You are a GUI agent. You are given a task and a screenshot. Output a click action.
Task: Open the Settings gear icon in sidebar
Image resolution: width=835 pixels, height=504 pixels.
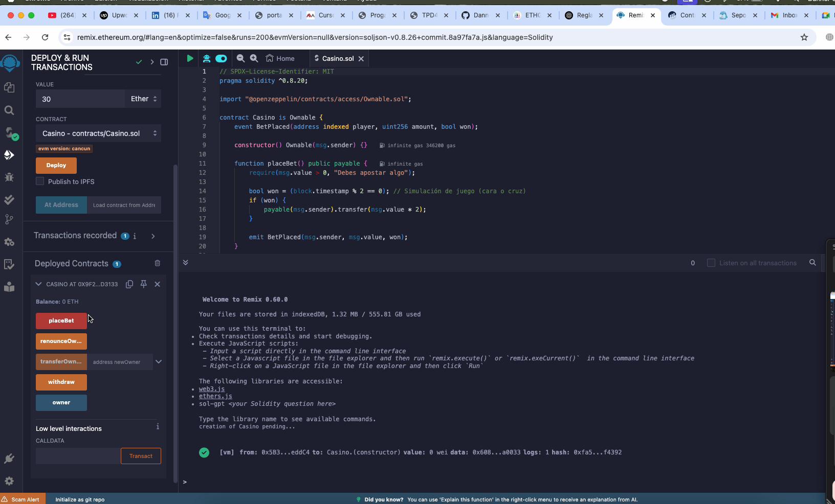[9, 481]
